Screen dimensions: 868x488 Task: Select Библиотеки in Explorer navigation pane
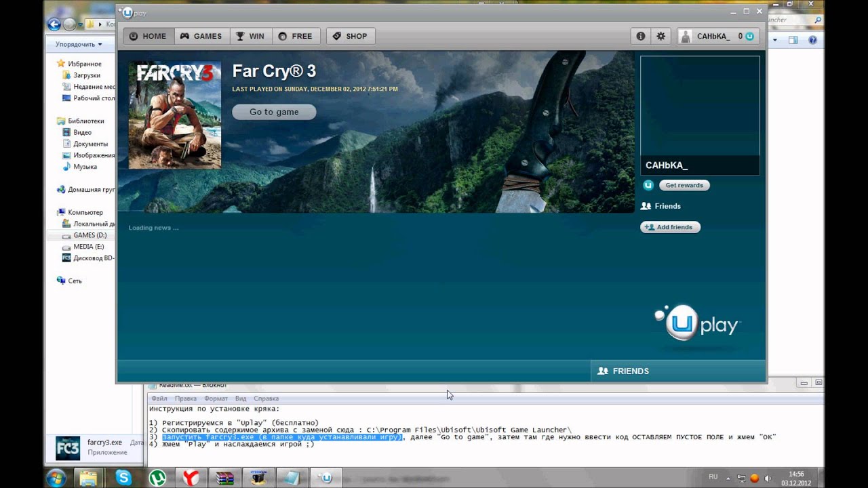click(x=80, y=121)
